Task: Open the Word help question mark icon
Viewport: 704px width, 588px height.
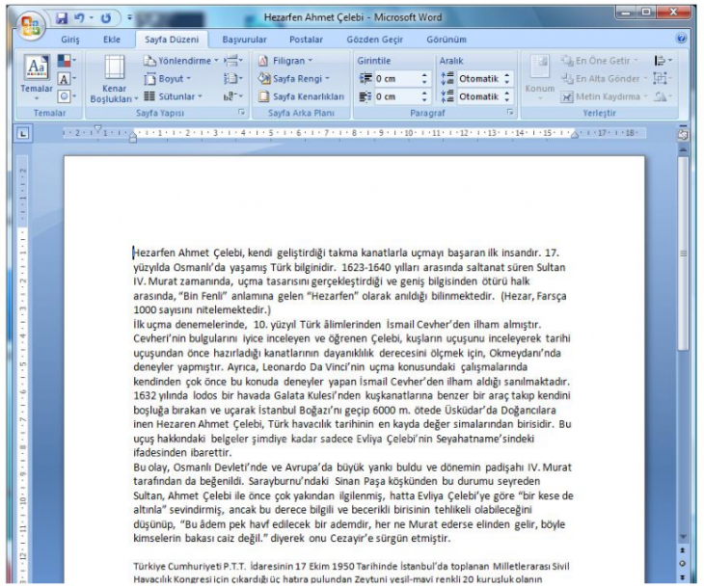Action: tap(681, 39)
